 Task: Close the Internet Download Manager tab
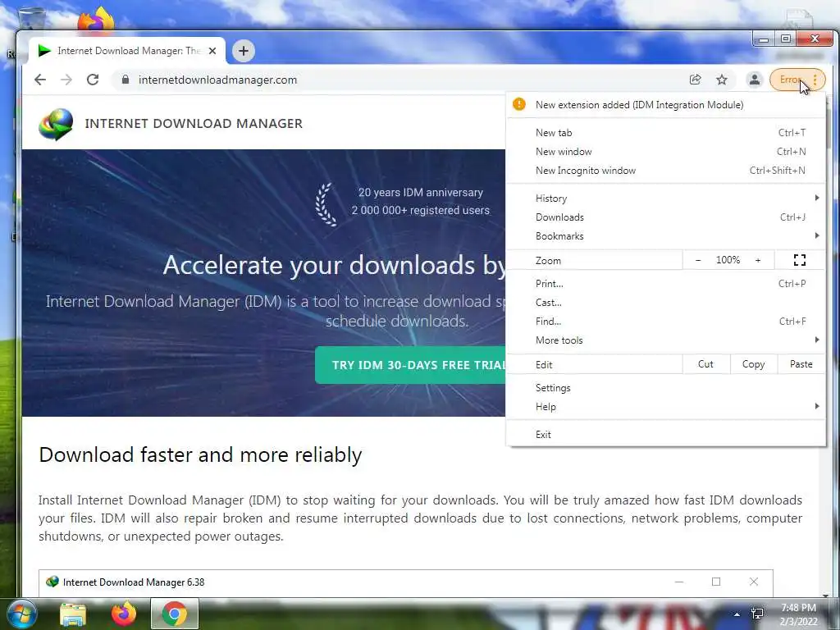[212, 51]
